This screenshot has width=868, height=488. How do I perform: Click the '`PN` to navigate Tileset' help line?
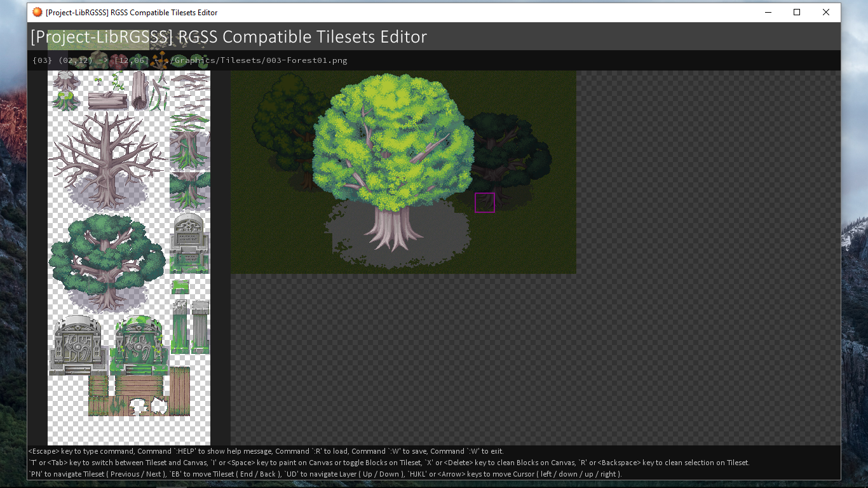pyautogui.click(x=325, y=474)
